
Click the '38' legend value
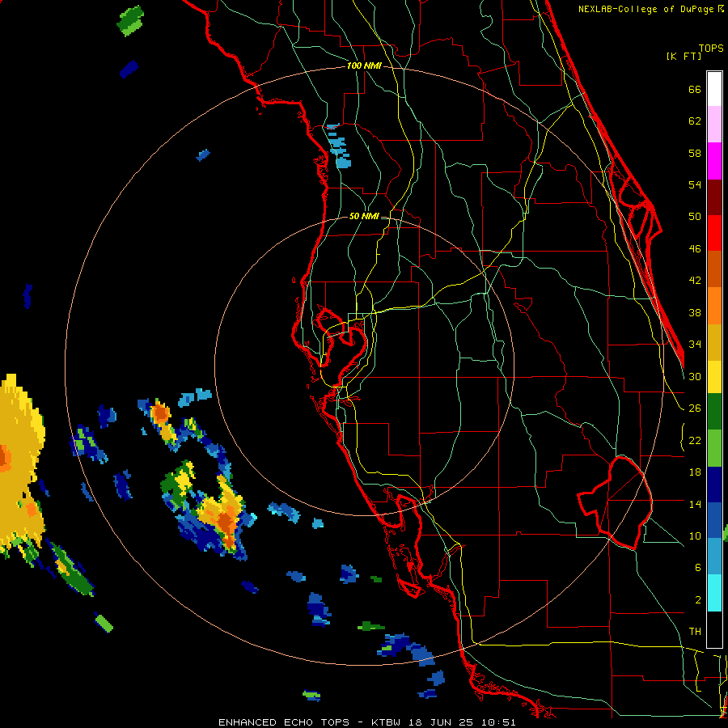click(695, 313)
